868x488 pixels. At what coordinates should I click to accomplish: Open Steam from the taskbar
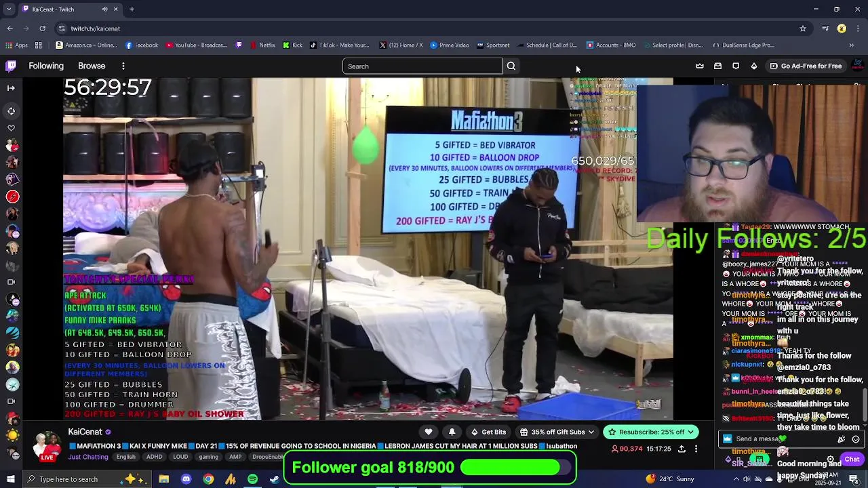[x=275, y=479]
